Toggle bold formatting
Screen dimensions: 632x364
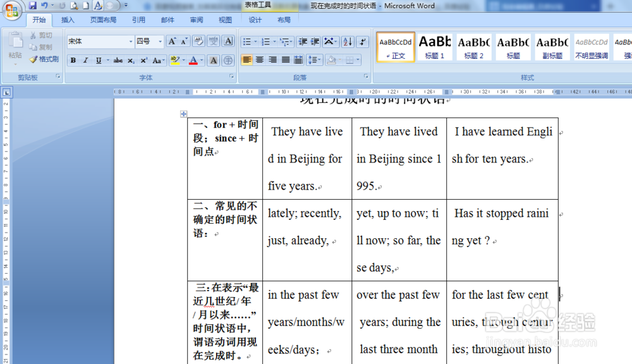(73, 60)
